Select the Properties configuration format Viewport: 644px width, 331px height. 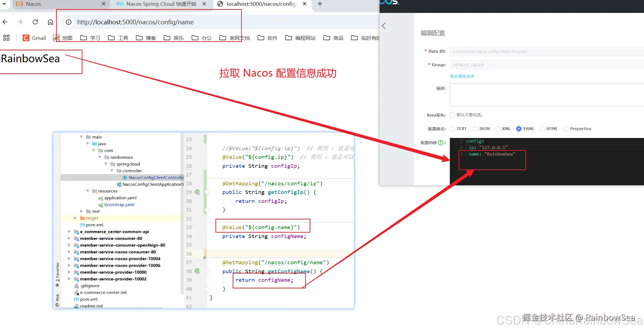(x=566, y=128)
